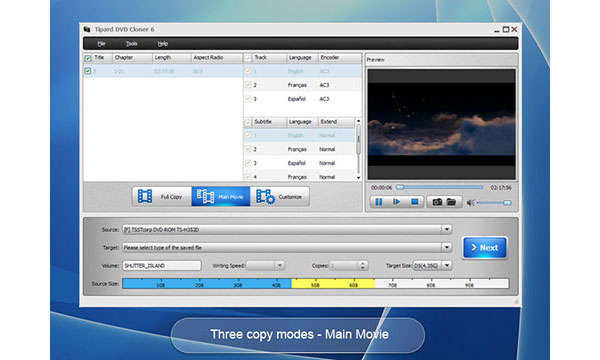This screenshot has width=600, height=360.
Task: Click the Source Size capacity bar
Action: click(316, 283)
